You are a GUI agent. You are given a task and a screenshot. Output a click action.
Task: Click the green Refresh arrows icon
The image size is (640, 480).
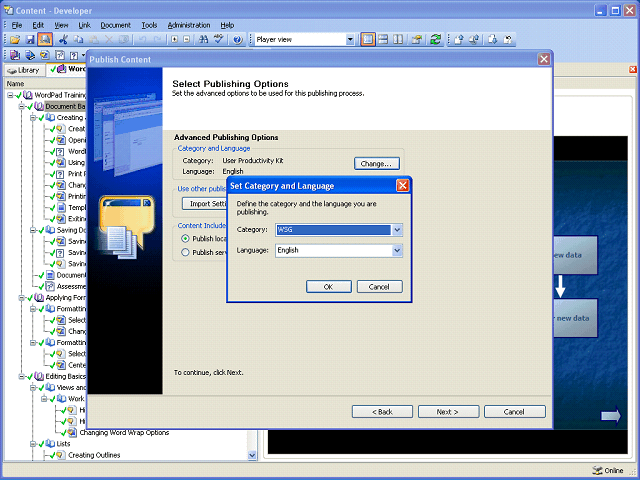436,39
